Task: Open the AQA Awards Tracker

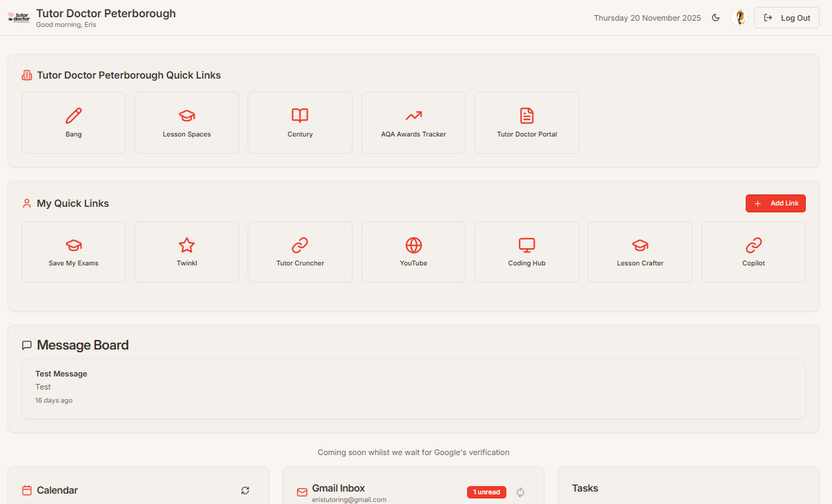Action: coord(413,122)
